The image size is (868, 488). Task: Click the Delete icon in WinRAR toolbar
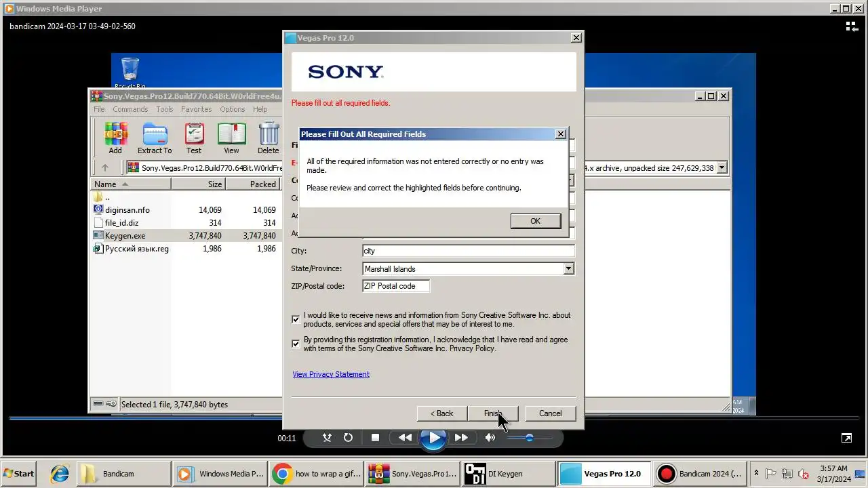click(269, 138)
